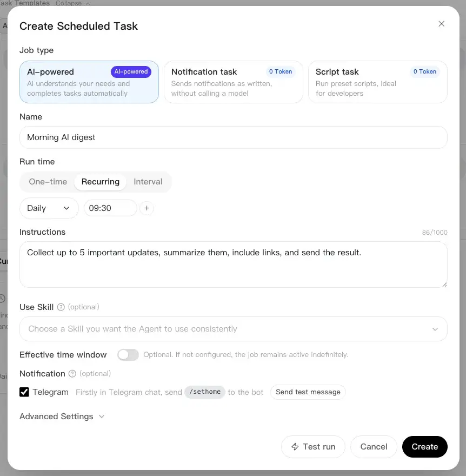Click the Send test message button
The width and height of the screenshot is (466, 476).
coord(308,392)
